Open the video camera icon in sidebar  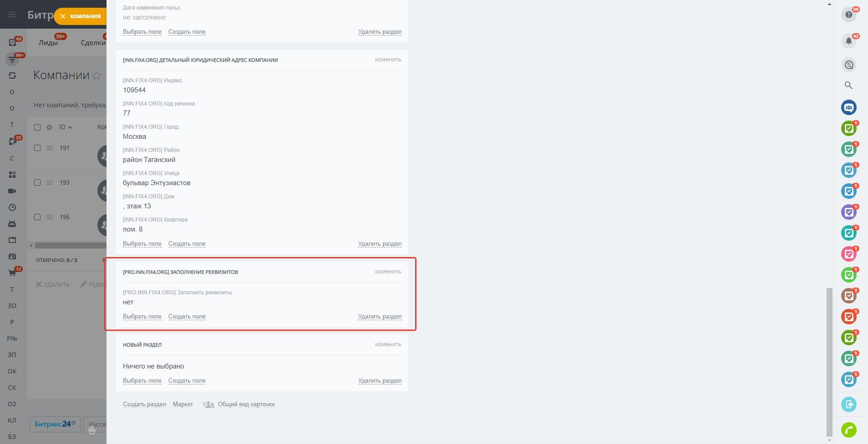tap(12, 191)
